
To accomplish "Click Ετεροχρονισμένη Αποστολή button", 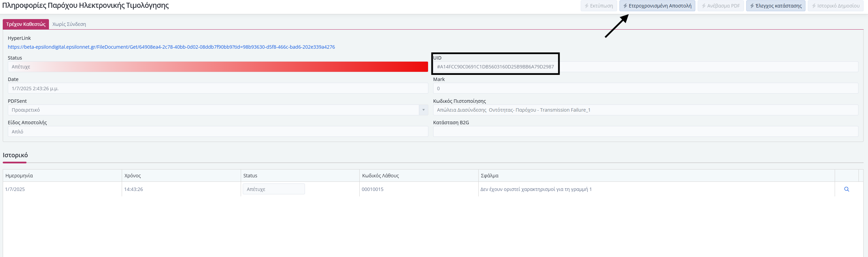I will pos(657,6).
